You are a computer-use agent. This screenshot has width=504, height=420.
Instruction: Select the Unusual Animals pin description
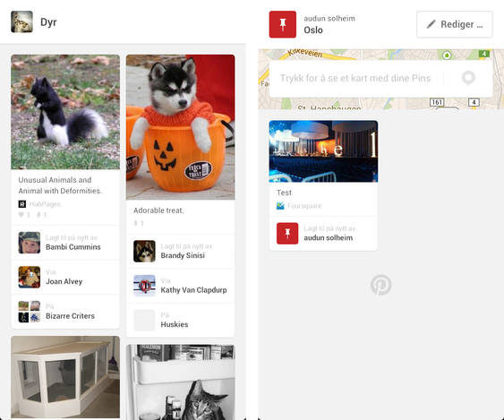pyautogui.click(x=60, y=185)
